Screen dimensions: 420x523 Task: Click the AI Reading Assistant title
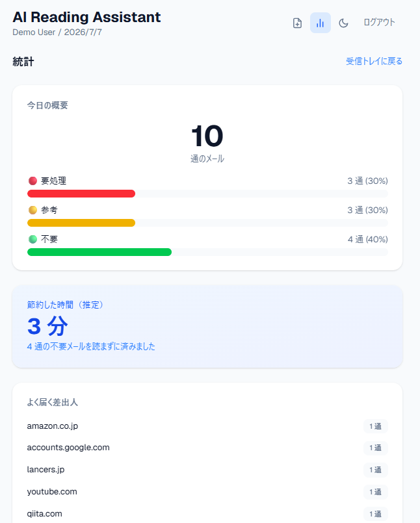pyautogui.click(x=87, y=17)
